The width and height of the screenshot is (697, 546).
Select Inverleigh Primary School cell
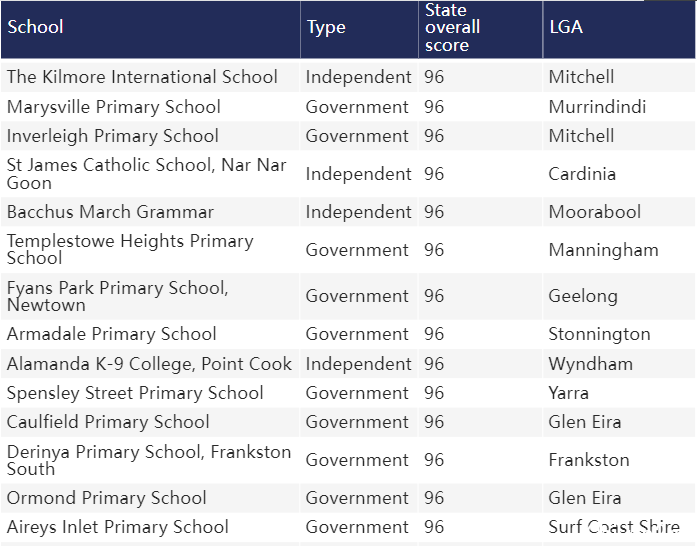pyautogui.click(x=112, y=136)
